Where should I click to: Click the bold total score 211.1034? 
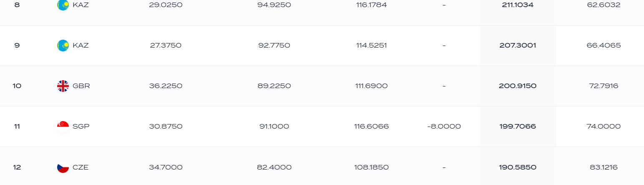coord(518,5)
